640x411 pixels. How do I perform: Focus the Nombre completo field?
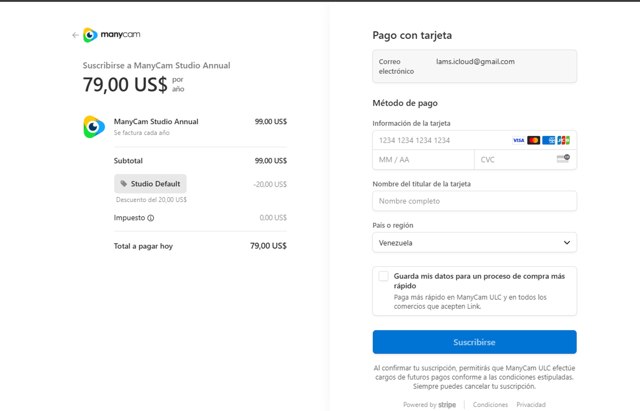[x=474, y=201]
